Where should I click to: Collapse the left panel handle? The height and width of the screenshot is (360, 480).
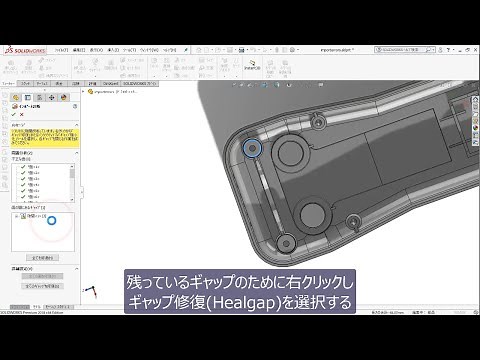pyautogui.click(x=81, y=191)
